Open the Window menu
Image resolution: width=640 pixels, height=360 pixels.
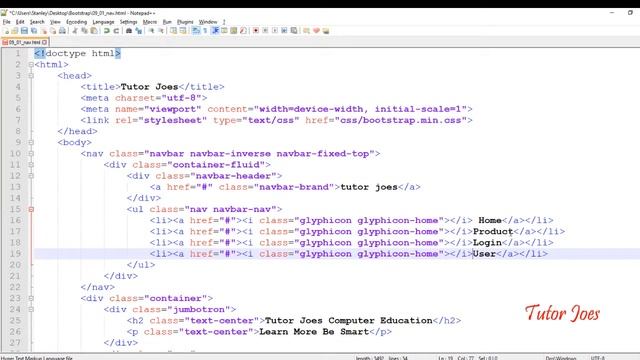click(208, 22)
